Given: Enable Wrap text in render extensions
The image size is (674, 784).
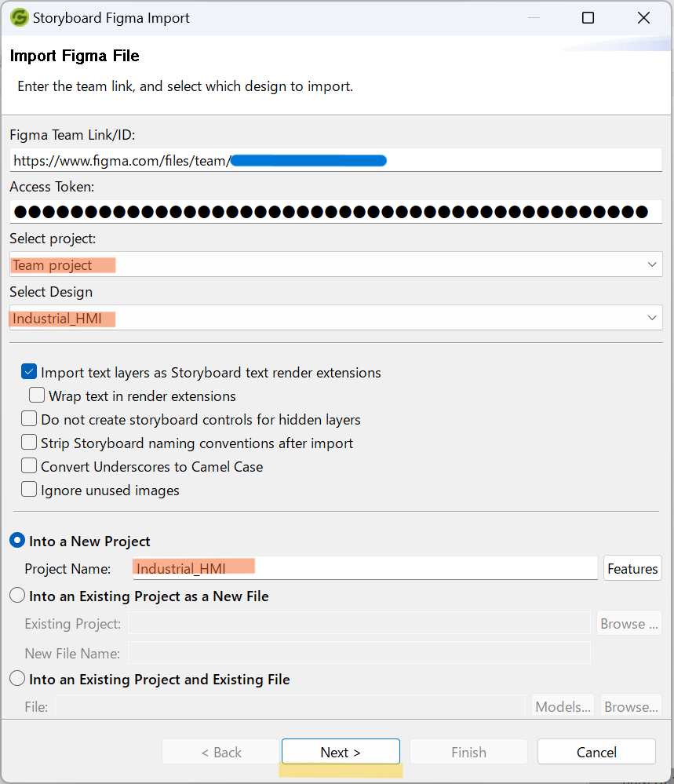Looking at the screenshot, I should point(37,396).
